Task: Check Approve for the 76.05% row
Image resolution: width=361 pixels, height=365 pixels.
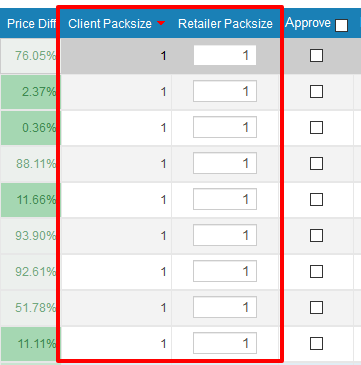Action: (x=316, y=55)
